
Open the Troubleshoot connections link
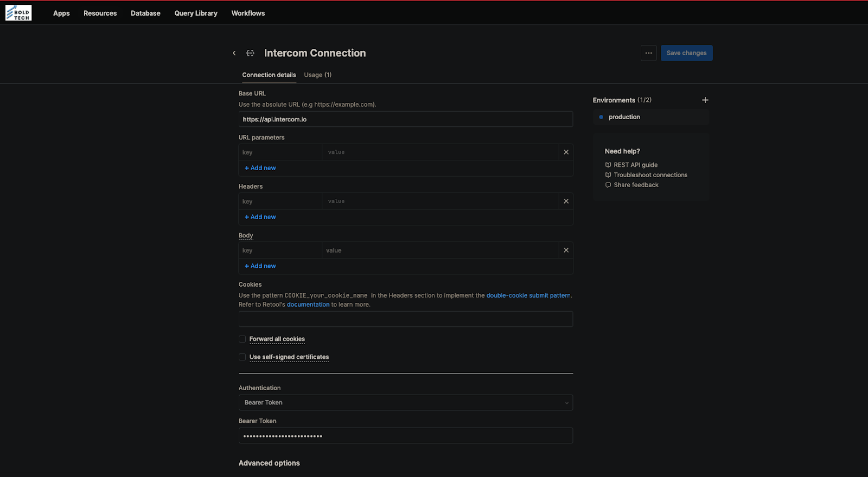650,175
